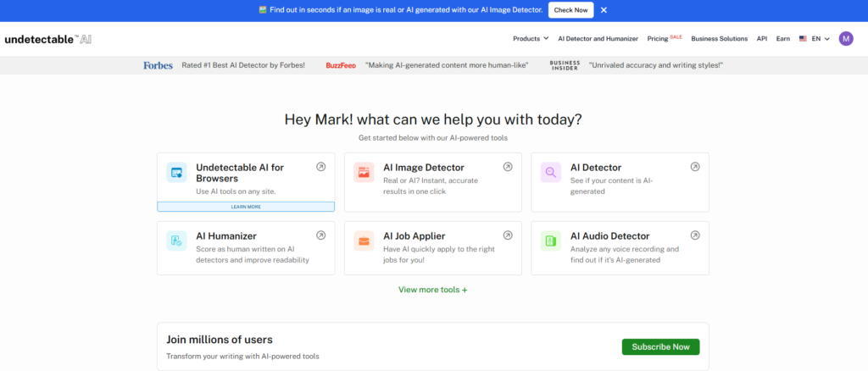
Task: Select Business Solutions in navigation
Action: [x=719, y=38]
